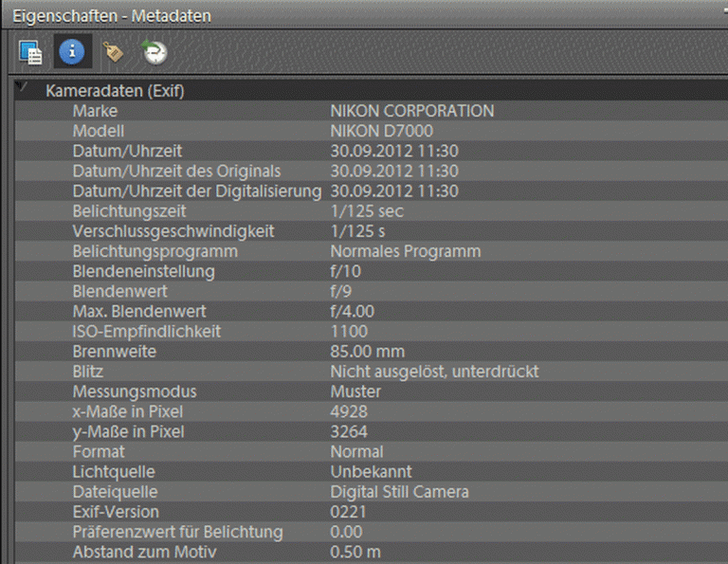Select the ISO-Empfindlichkeit label
728x564 pixels.
(147, 332)
